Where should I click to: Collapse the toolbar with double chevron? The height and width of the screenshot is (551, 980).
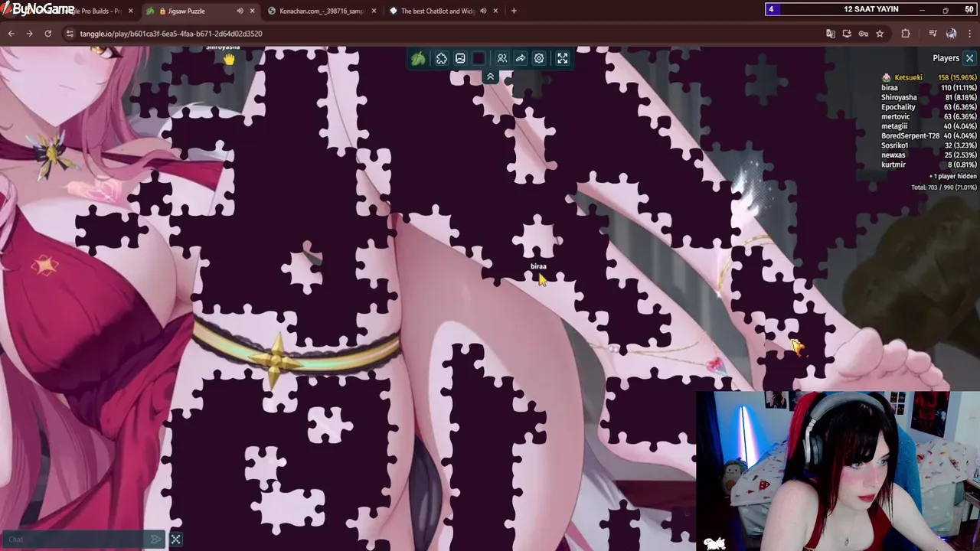[490, 77]
